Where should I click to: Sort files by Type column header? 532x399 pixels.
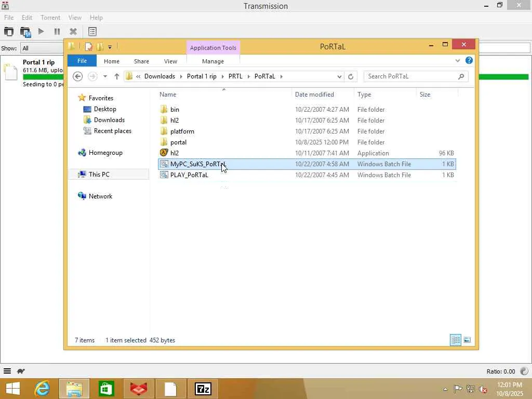pos(385,95)
